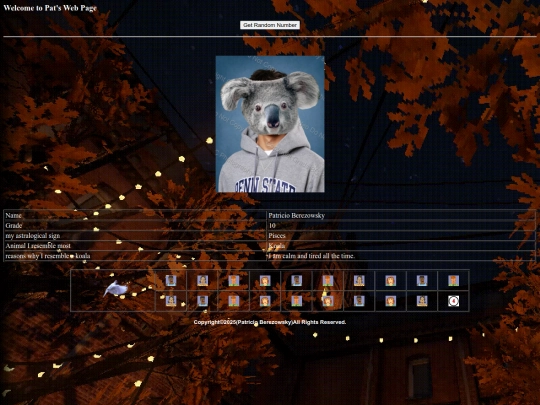Image resolution: width=540 pixels, height=405 pixels.
Task: Select the fourth avatar in the bottom row
Action: click(265, 301)
